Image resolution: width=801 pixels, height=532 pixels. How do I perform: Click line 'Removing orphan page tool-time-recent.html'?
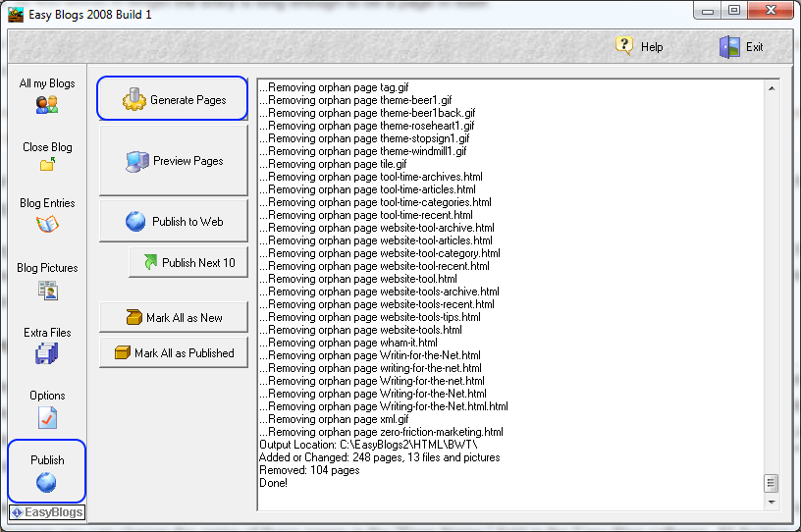tap(366, 215)
